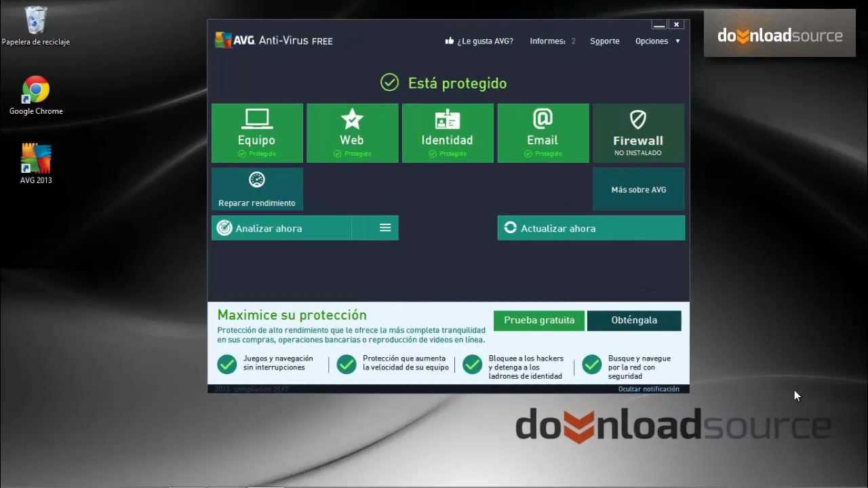Click the Está protegido status text
The height and width of the screenshot is (488, 868).
[x=457, y=83]
